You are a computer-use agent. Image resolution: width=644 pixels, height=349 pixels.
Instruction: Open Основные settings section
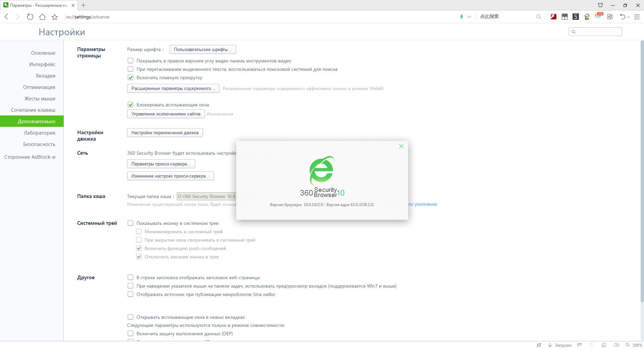[43, 53]
